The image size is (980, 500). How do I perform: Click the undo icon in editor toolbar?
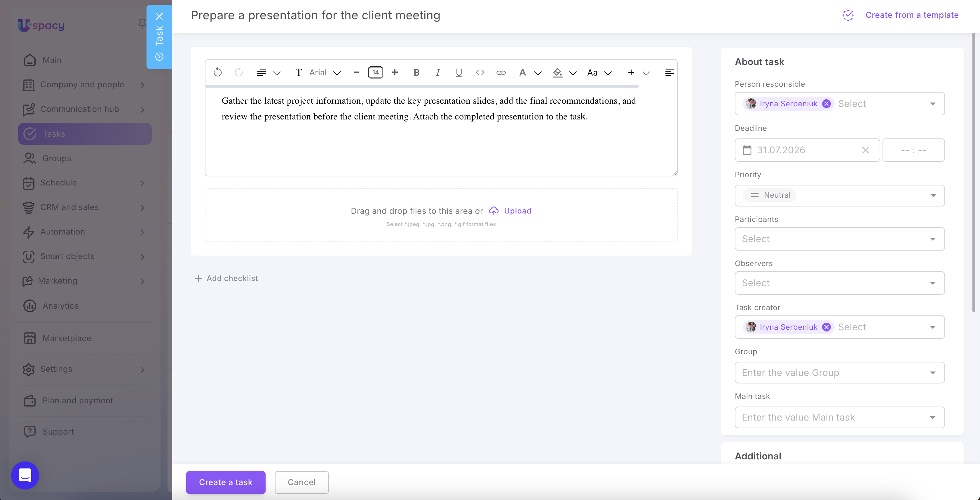pyautogui.click(x=218, y=72)
